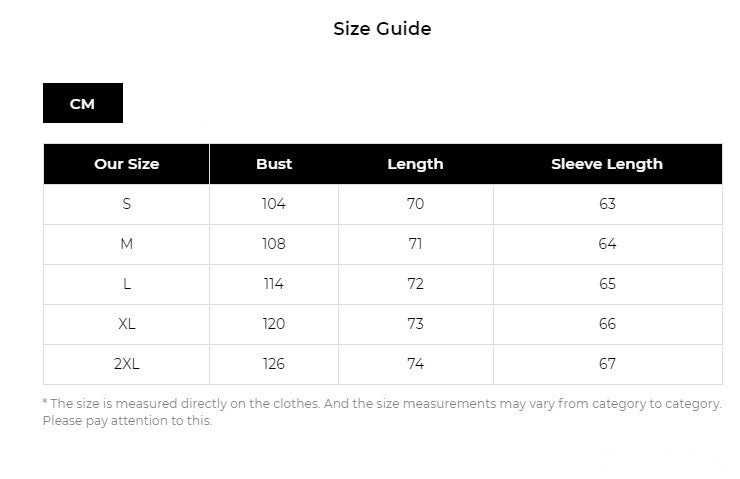Click bust value 126 for size 2XL
Screen dimensions: 740x479
pos(274,364)
